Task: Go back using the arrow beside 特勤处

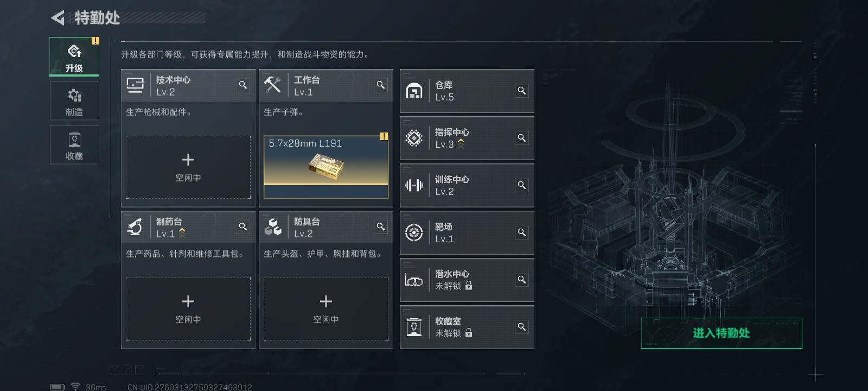Action: pos(58,18)
